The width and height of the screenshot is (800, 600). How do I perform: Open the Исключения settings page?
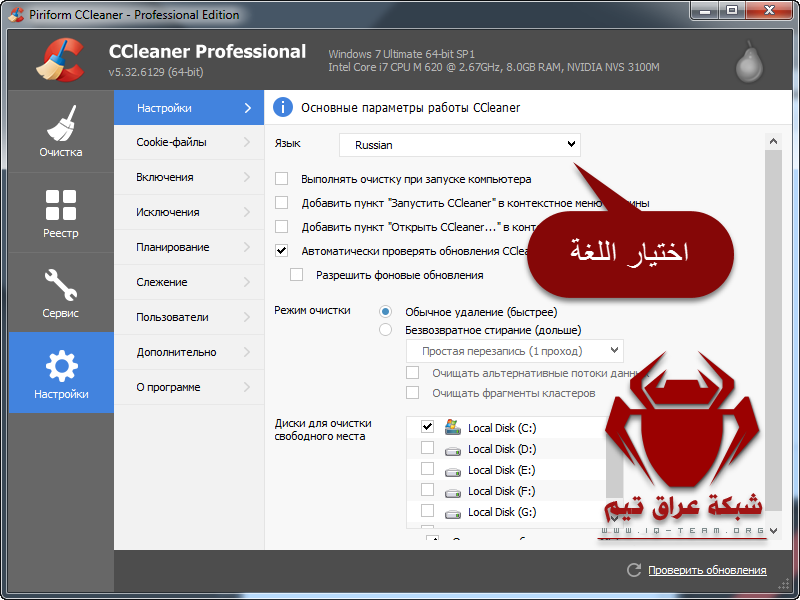click(189, 212)
